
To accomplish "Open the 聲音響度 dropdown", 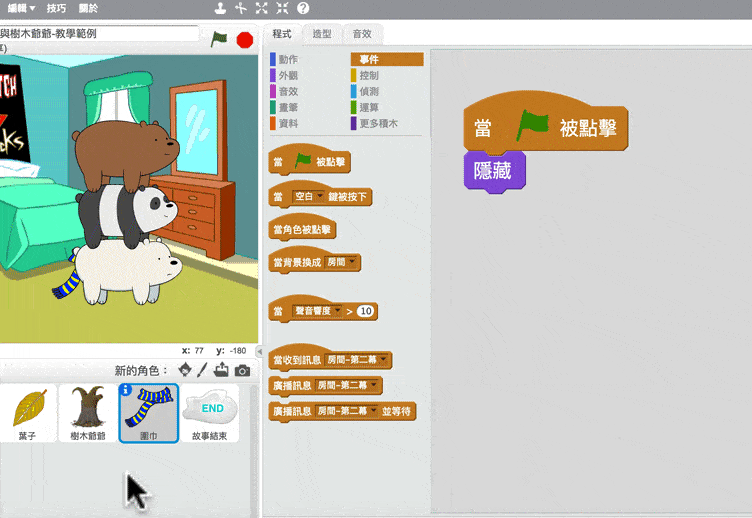I will point(317,311).
